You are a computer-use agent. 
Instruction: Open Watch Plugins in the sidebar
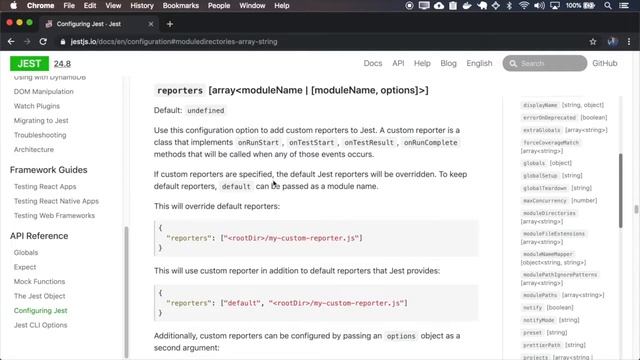37,106
